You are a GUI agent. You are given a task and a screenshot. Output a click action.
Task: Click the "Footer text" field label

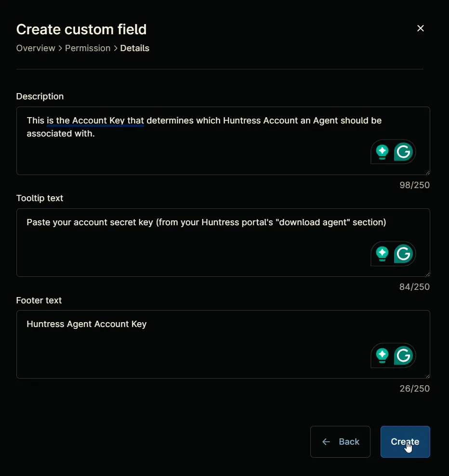click(x=39, y=300)
